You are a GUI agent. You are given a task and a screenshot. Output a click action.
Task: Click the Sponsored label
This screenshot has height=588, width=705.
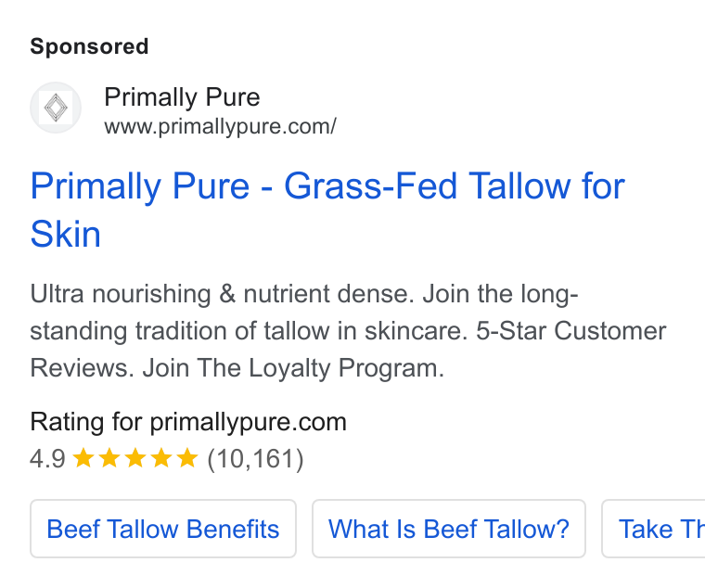(89, 46)
